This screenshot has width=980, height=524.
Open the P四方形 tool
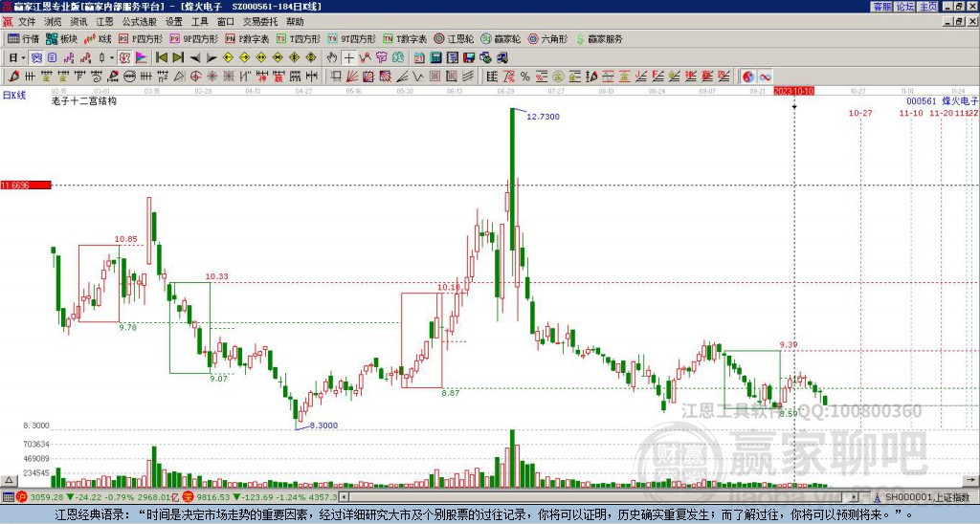pyautogui.click(x=142, y=38)
